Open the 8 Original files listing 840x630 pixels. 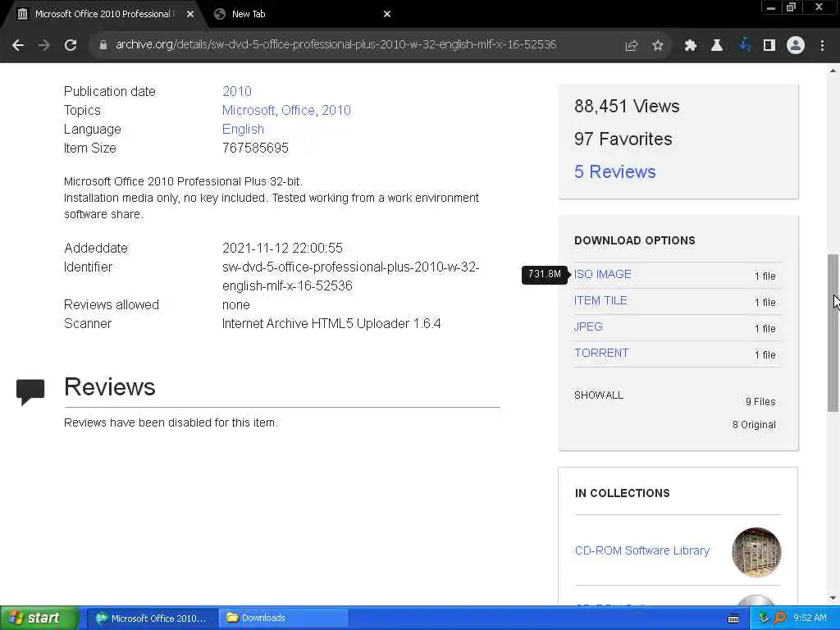754,425
